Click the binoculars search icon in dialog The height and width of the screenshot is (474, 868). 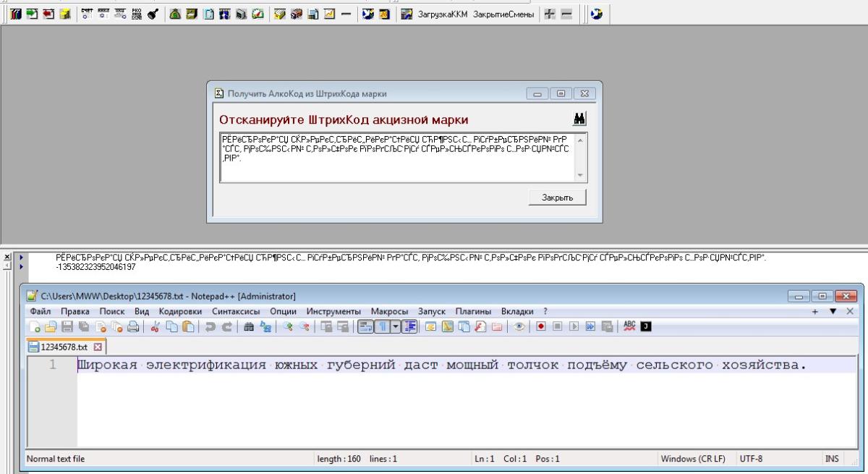pos(579,119)
